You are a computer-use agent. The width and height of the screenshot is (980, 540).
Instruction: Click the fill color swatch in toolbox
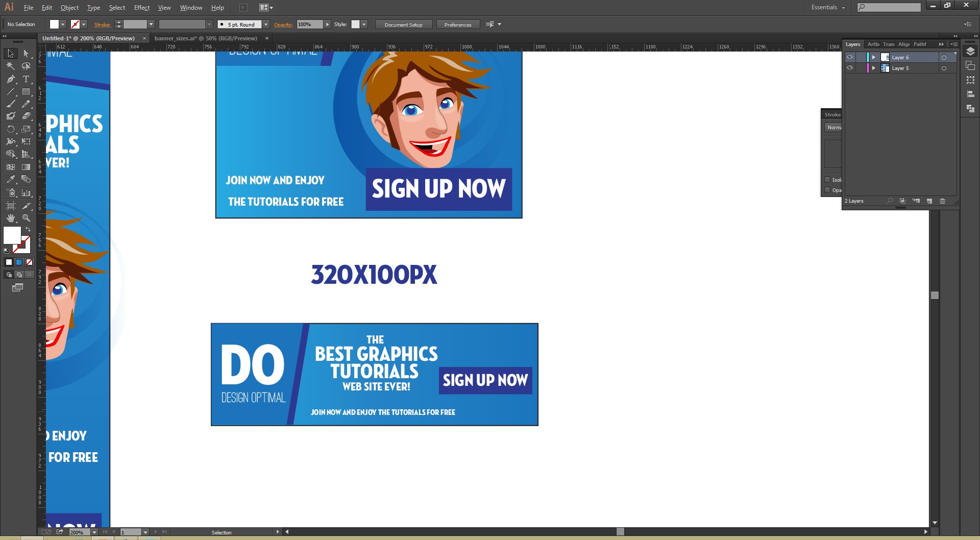[x=12, y=235]
